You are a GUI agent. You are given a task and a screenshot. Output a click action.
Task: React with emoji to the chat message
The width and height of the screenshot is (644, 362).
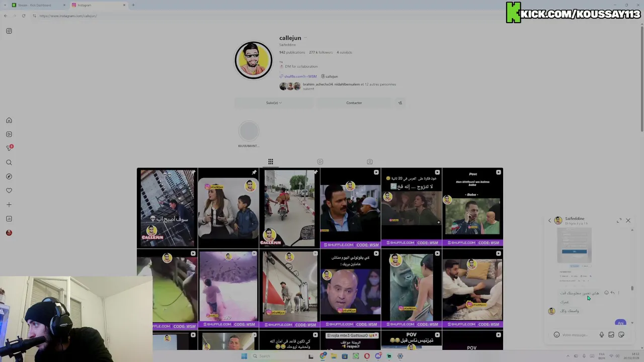(606, 293)
